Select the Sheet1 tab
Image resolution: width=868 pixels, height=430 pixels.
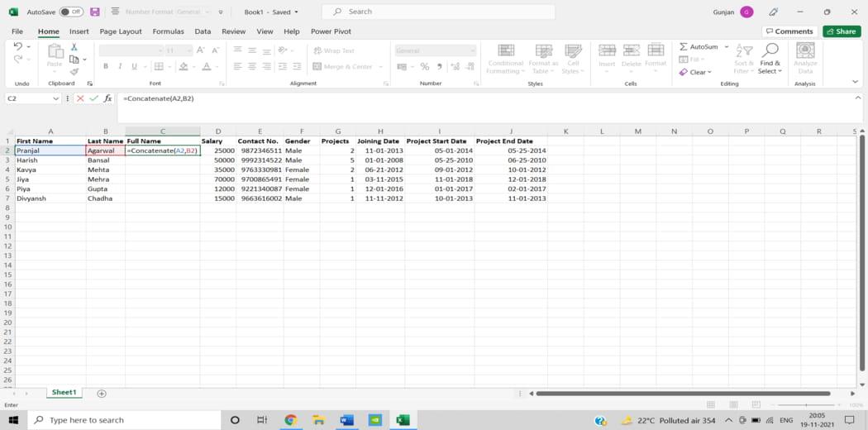(x=64, y=392)
